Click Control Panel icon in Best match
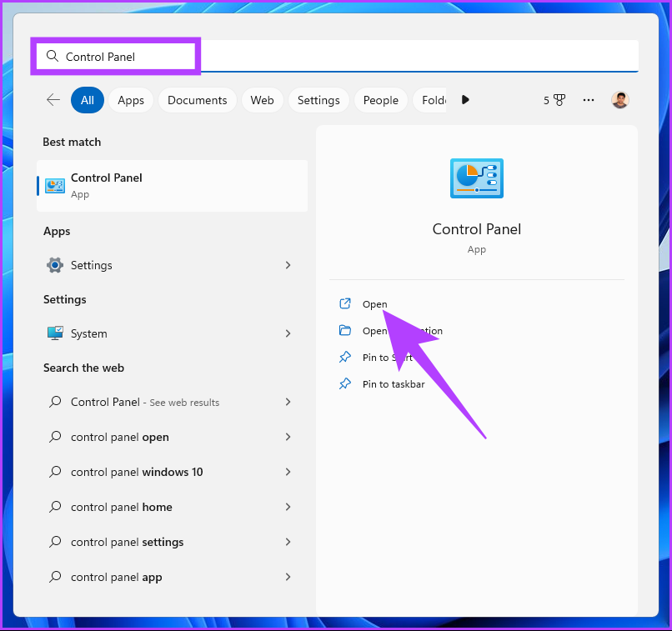 click(55, 186)
